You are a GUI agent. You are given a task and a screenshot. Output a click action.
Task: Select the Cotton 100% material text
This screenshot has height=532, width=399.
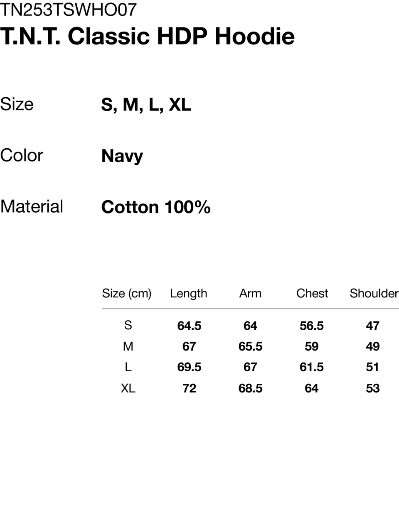coord(156,207)
